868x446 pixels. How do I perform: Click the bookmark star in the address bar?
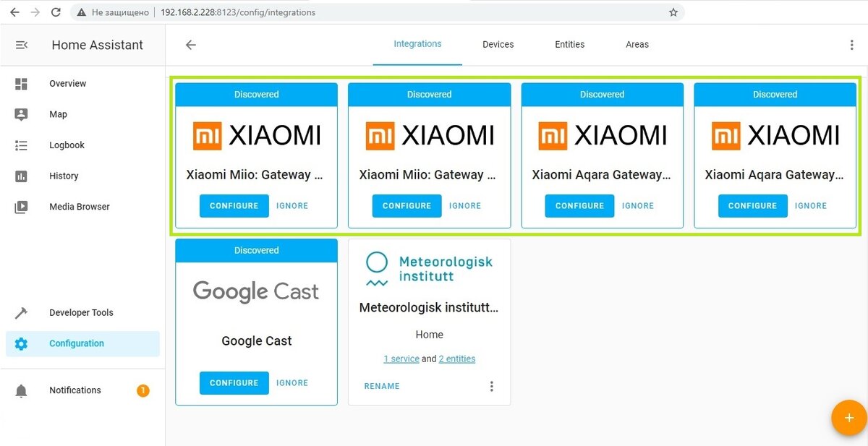tap(673, 12)
